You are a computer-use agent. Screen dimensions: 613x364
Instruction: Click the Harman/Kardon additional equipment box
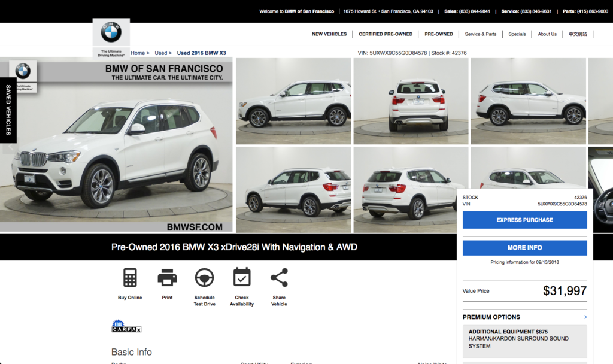(524, 341)
